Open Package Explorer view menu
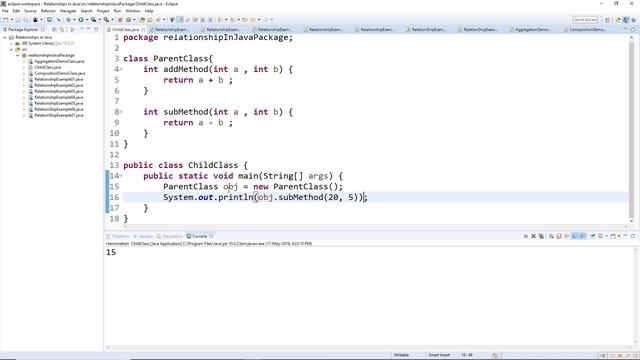 [82, 29]
